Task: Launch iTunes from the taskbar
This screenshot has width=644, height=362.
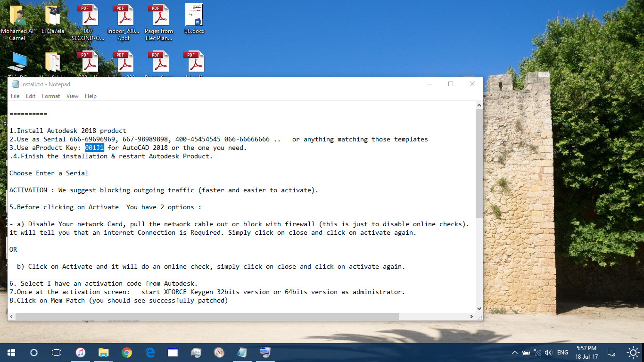Action: [x=81, y=353]
